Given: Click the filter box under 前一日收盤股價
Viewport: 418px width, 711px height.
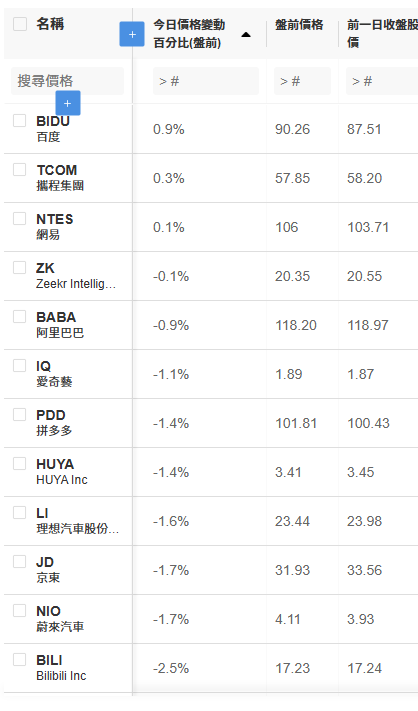Looking at the screenshot, I should [x=382, y=81].
